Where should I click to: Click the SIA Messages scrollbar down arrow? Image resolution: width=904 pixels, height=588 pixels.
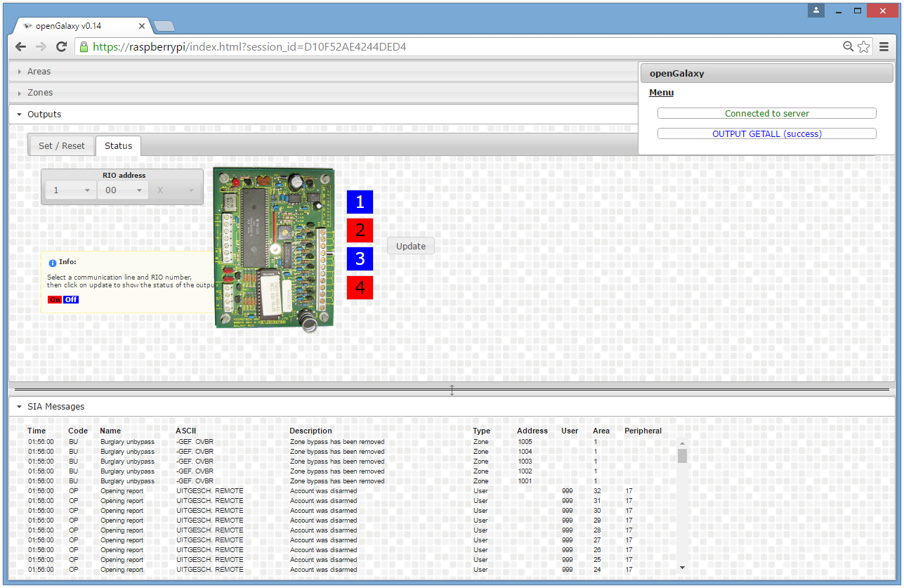click(682, 567)
